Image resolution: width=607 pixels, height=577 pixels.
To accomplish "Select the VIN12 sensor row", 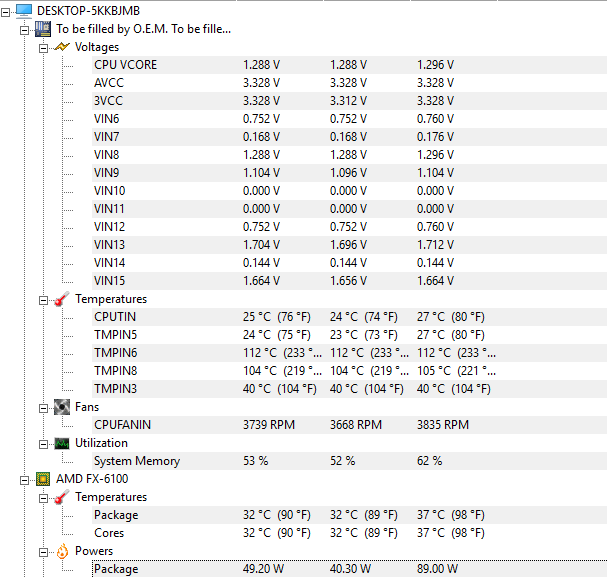I will click(350, 227).
